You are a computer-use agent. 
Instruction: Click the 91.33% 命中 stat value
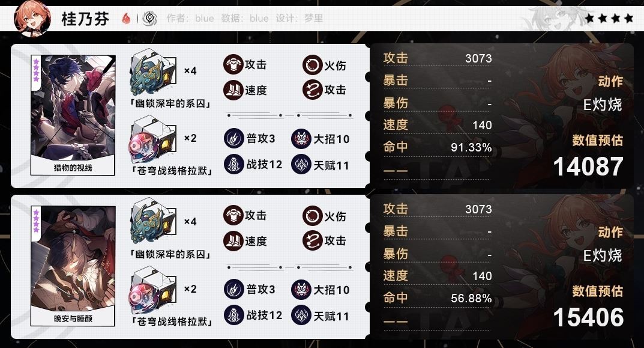click(471, 147)
